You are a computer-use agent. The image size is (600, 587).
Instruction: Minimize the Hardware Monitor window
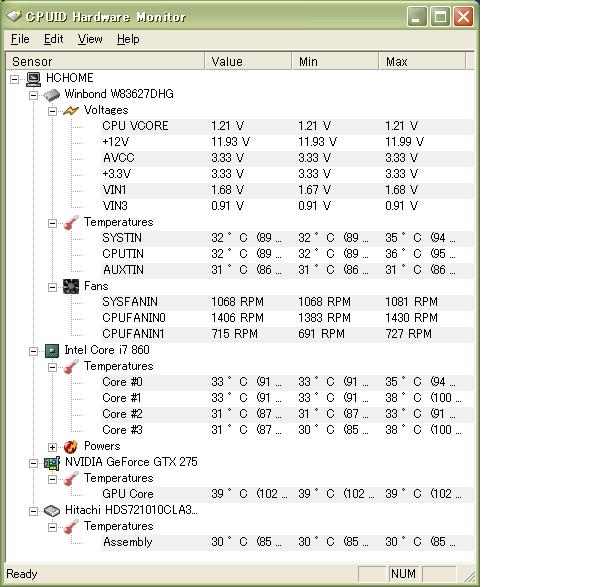tap(417, 17)
